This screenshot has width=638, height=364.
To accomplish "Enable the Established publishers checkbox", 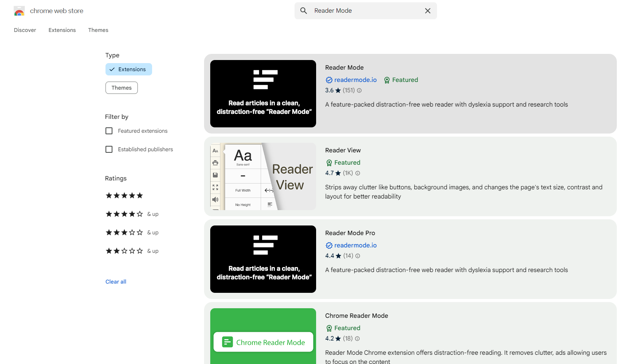I will [109, 149].
